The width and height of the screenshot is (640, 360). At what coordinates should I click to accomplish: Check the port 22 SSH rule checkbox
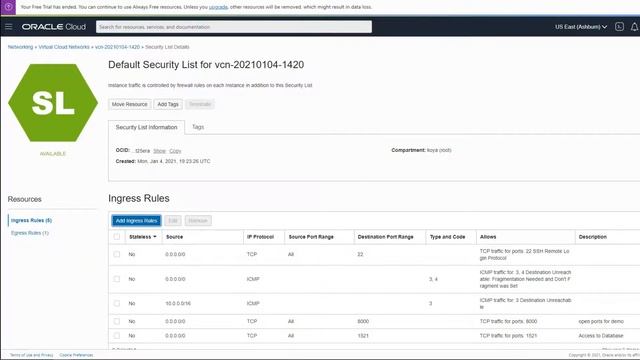(x=117, y=254)
